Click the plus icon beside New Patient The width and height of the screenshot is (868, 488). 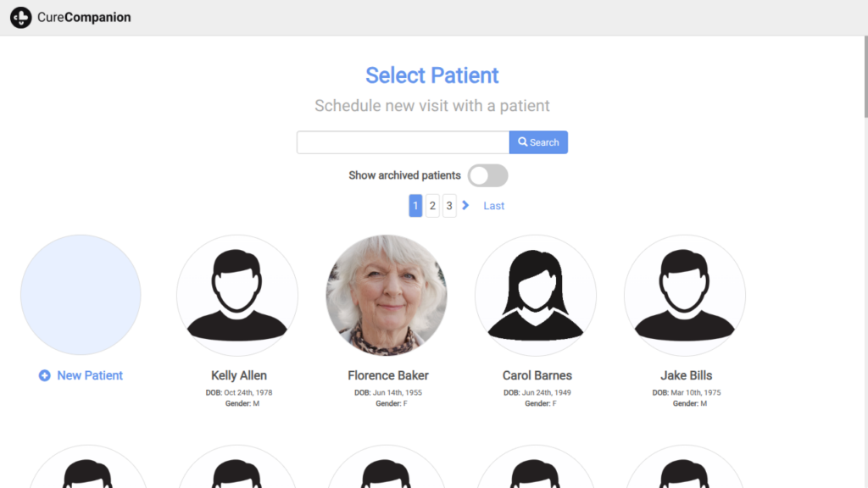45,375
